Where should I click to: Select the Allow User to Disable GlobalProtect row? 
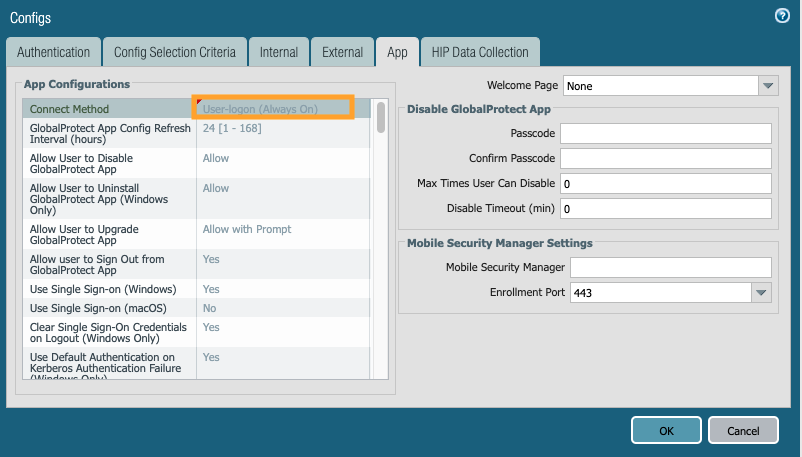pyautogui.click(x=110, y=164)
